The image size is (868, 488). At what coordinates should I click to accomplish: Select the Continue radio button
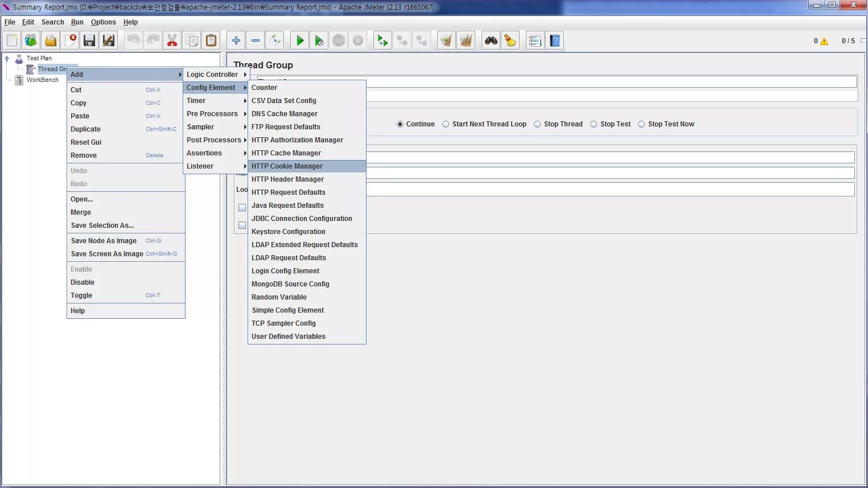(400, 124)
